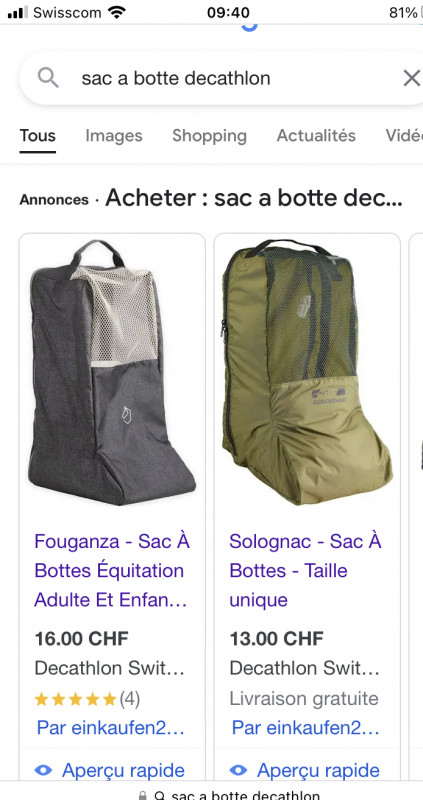Image resolution: width=423 pixels, height=800 pixels.
Task: Tap the Wi-Fi status icon
Action: pos(117,12)
